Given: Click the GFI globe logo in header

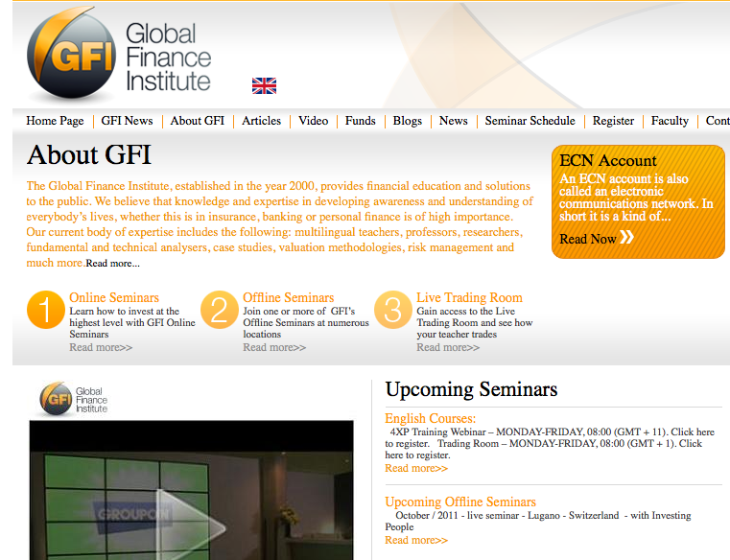Looking at the screenshot, I should click(x=71, y=53).
